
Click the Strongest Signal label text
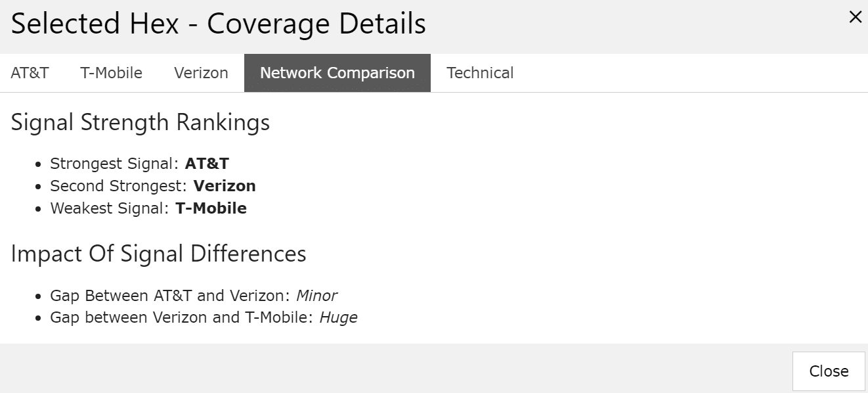pos(115,164)
